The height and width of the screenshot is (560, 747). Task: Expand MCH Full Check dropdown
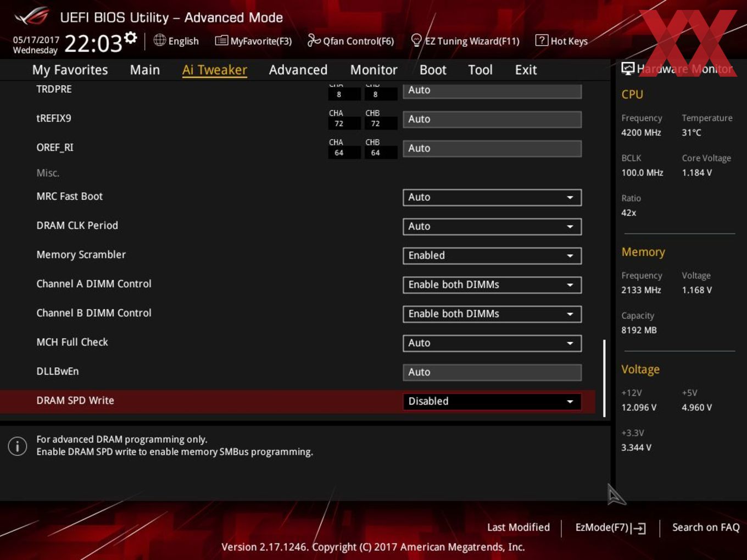[x=492, y=343]
